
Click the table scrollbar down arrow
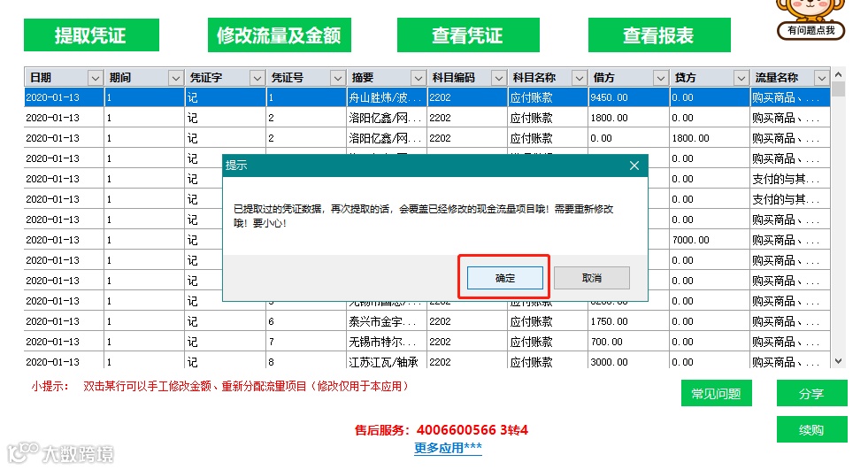[x=839, y=361]
